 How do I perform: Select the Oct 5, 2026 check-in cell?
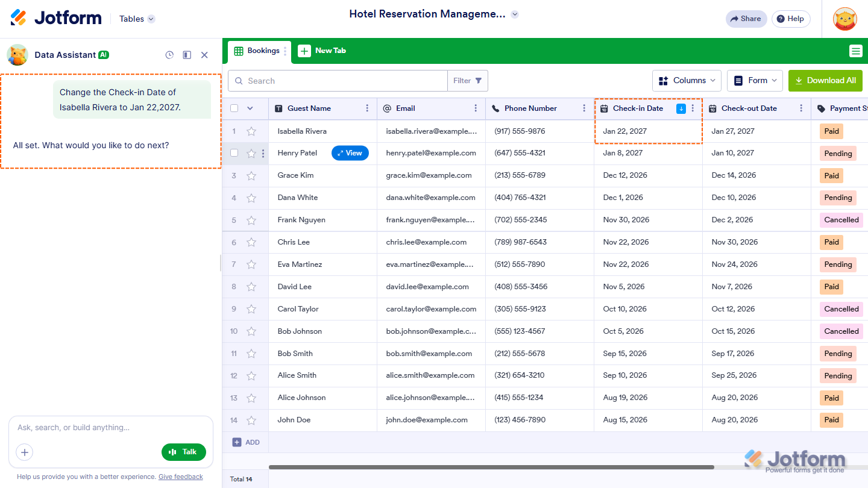[x=648, y=331]
